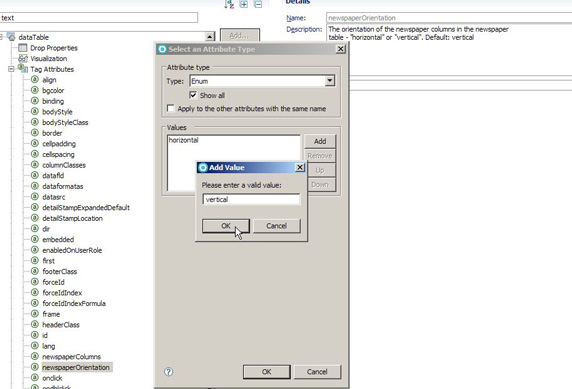The height and width of the screenshot is (389, 572).
Task: Cancel the Add Value dialog
Action: [x=277, y=226]
